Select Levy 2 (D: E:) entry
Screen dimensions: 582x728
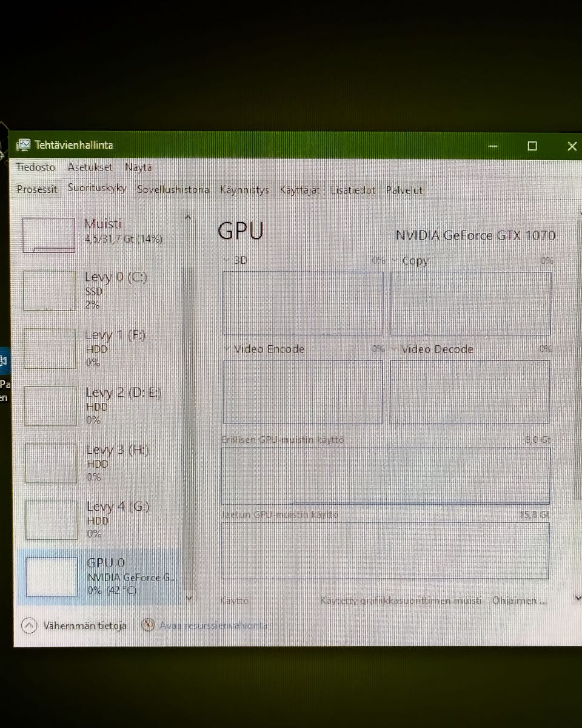click(x=100, y=406)
